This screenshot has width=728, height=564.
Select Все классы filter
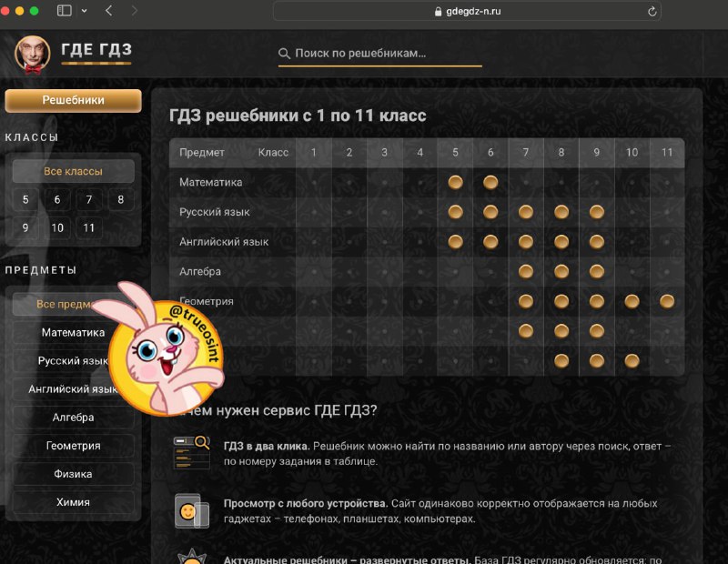click(x=74, y=171)
